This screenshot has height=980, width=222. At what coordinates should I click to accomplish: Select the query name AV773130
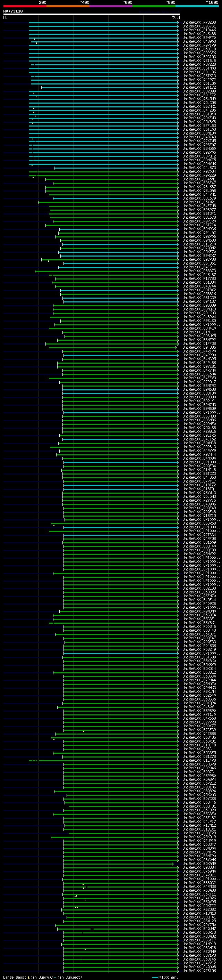click(13, 11)
